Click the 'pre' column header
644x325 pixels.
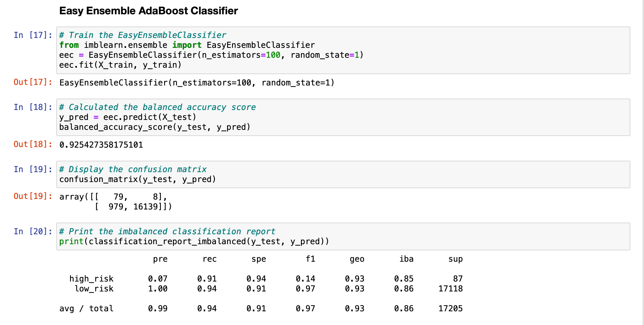click(160, 259)
